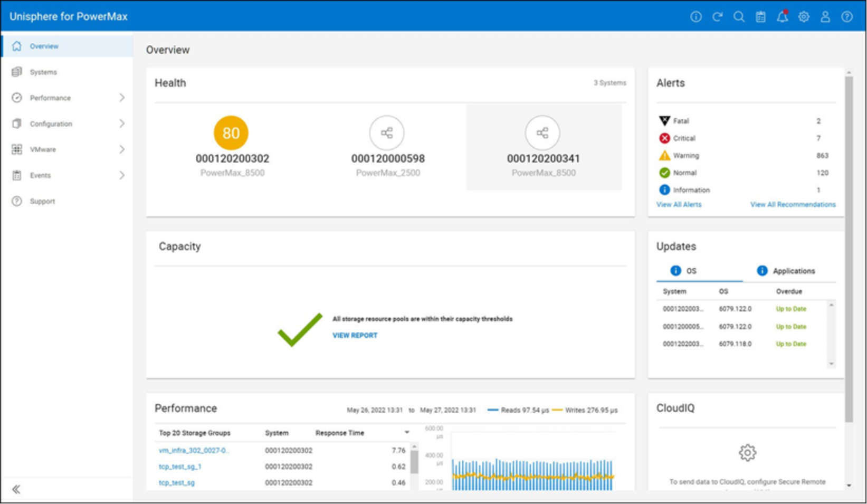Screen dimensions: 867x504
Task: Click the Writes 276.95 µs legend entry
Action: tap(584, 410)
